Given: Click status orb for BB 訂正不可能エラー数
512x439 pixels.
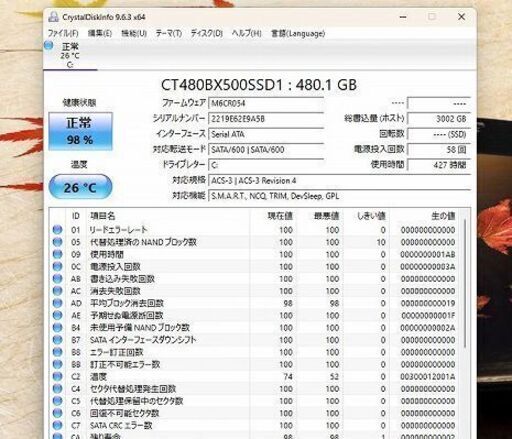Looking at the screenshot, I should (58, 364).
